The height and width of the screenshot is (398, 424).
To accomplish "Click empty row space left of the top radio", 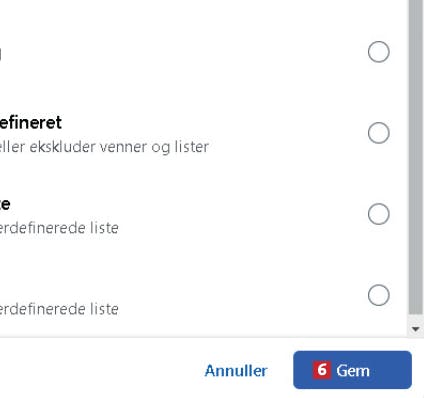I will tap(183, 52).
